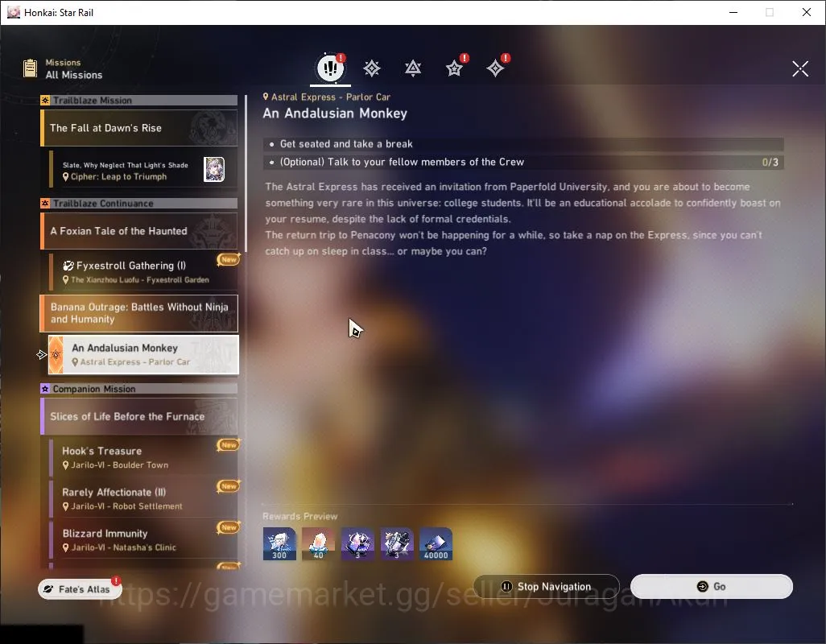Click the Cipher character portrait thumbnail
Image resolution: width=826 pixels, height=644 pixels.
click(214, 170)
